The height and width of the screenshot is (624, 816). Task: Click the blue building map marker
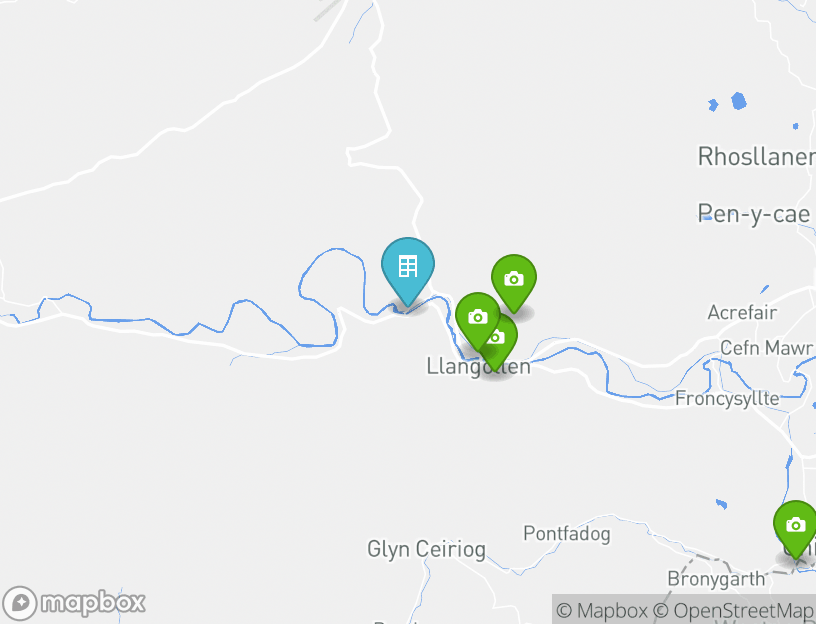[x=407, y=271]
